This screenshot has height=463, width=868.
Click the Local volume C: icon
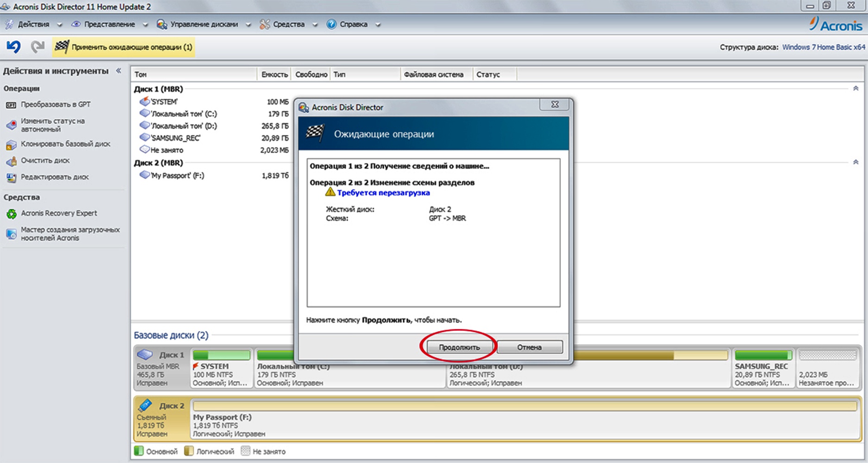coord(145,113)
